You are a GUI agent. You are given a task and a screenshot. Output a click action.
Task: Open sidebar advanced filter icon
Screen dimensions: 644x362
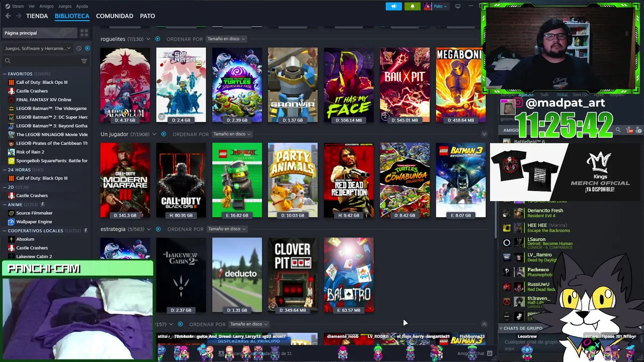click(84, 61)
